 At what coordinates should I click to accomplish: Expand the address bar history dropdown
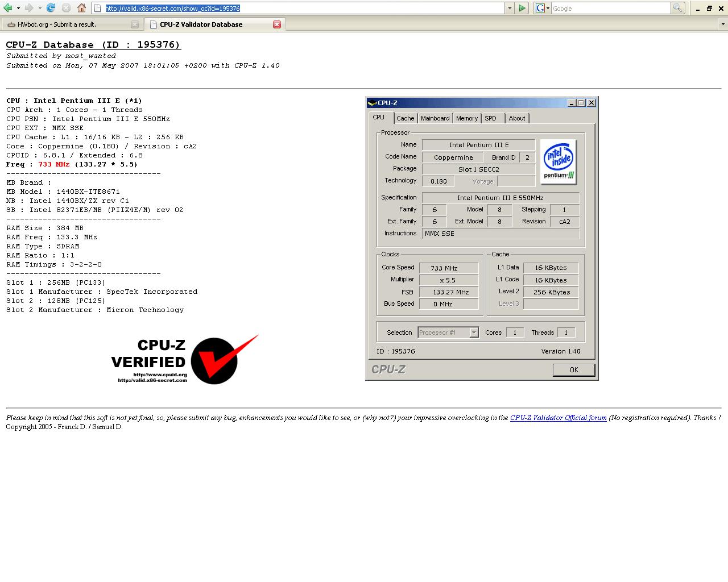tap(509, 8)
